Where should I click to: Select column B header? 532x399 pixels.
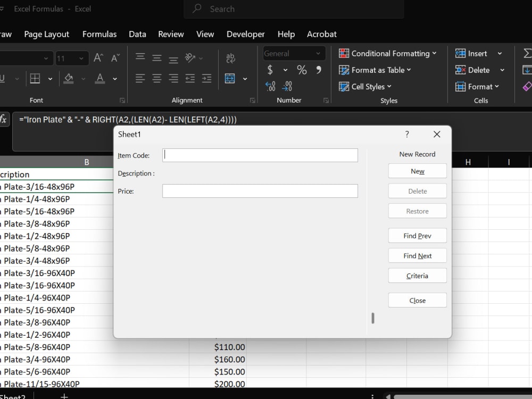coord(87,162)
